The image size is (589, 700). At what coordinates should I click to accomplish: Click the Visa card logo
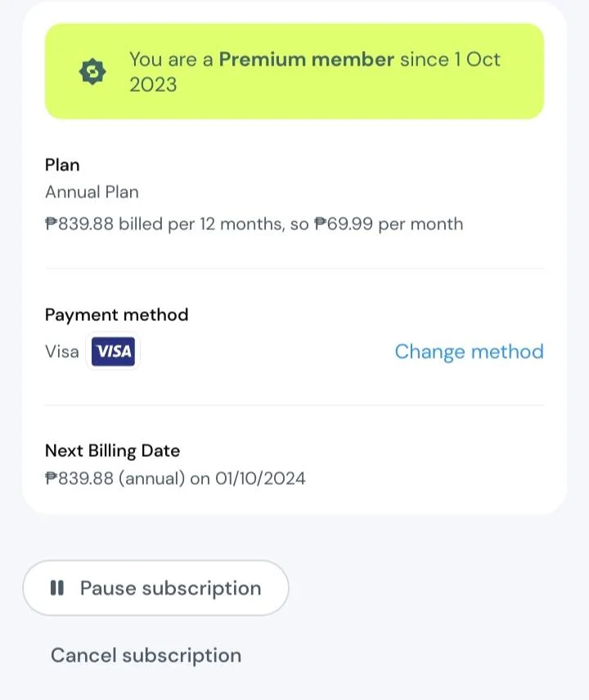click(113, 351)
